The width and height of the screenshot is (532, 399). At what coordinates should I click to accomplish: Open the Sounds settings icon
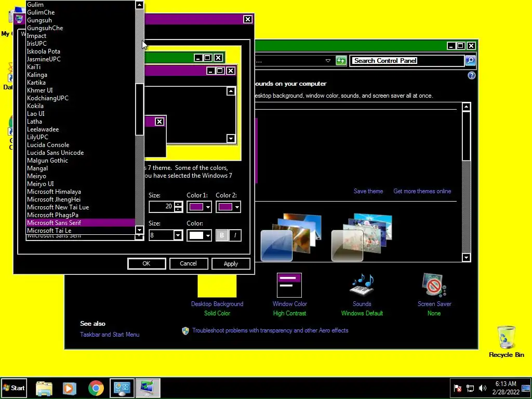(x=362, y=285)
